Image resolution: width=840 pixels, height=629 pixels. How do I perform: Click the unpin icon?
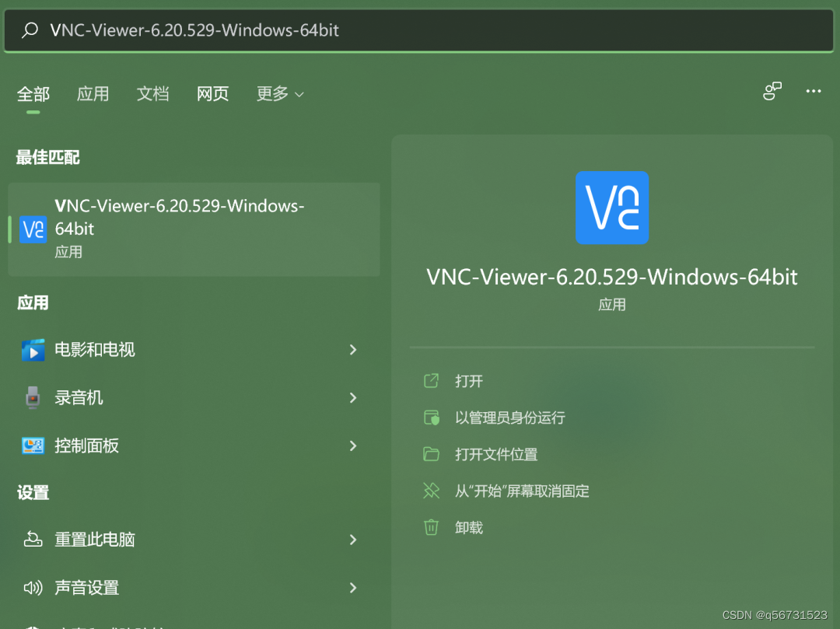coord(431,491)
